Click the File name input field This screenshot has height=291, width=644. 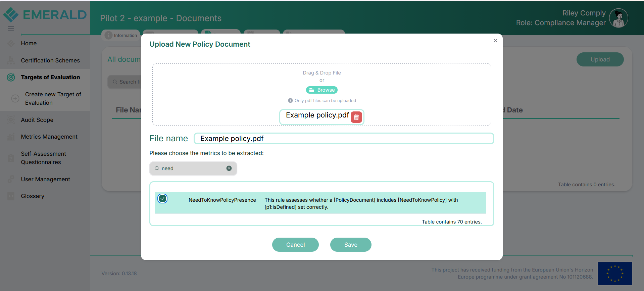pyautogui.click(x=344, y=139)
